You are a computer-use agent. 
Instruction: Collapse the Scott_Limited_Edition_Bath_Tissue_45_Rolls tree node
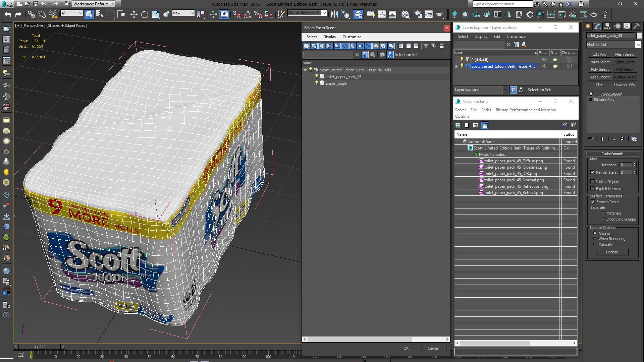pos(305,70)
